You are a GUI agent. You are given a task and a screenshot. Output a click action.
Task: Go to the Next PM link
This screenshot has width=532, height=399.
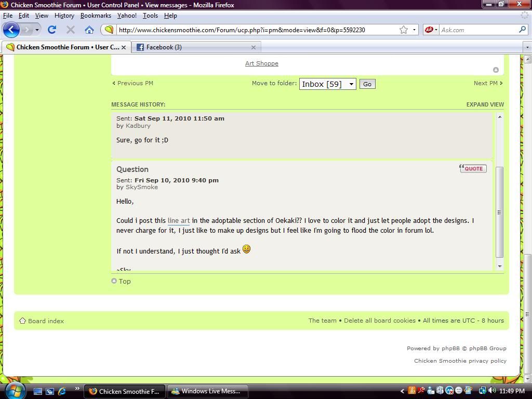pos(488,83)
